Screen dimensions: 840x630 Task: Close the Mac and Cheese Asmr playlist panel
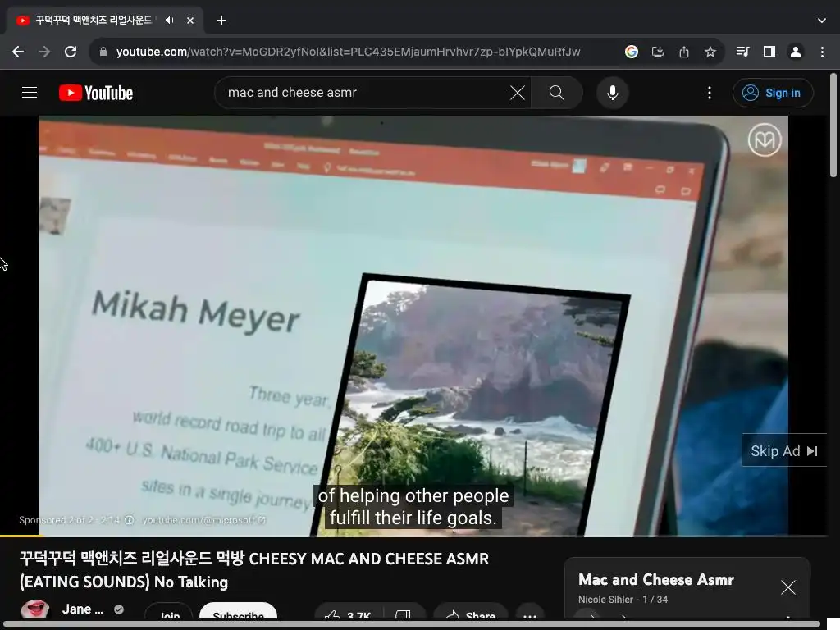click(x=788, y=587)
